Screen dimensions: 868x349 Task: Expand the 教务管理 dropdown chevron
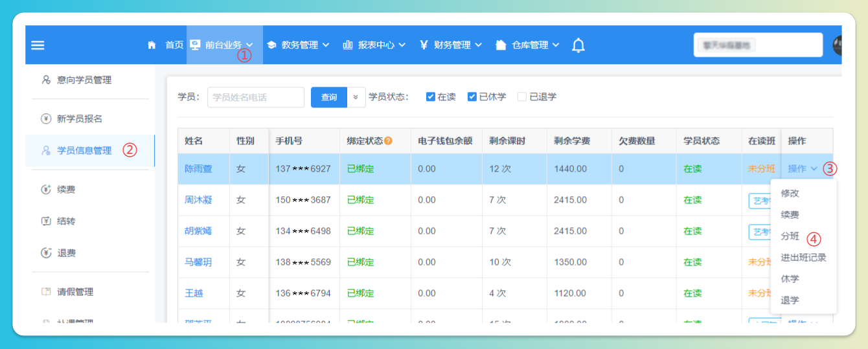tap(326, 45)
